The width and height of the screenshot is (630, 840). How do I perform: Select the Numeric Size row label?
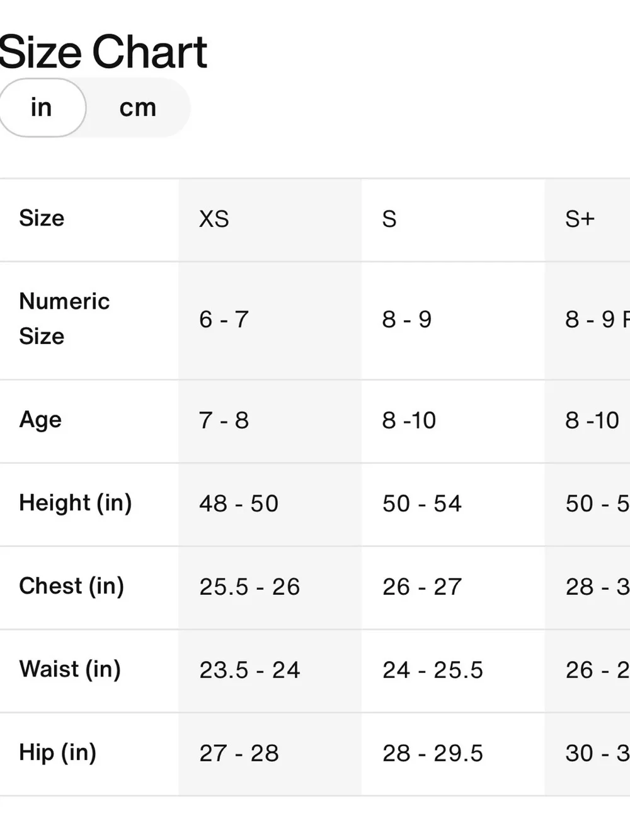click(64, 319)
